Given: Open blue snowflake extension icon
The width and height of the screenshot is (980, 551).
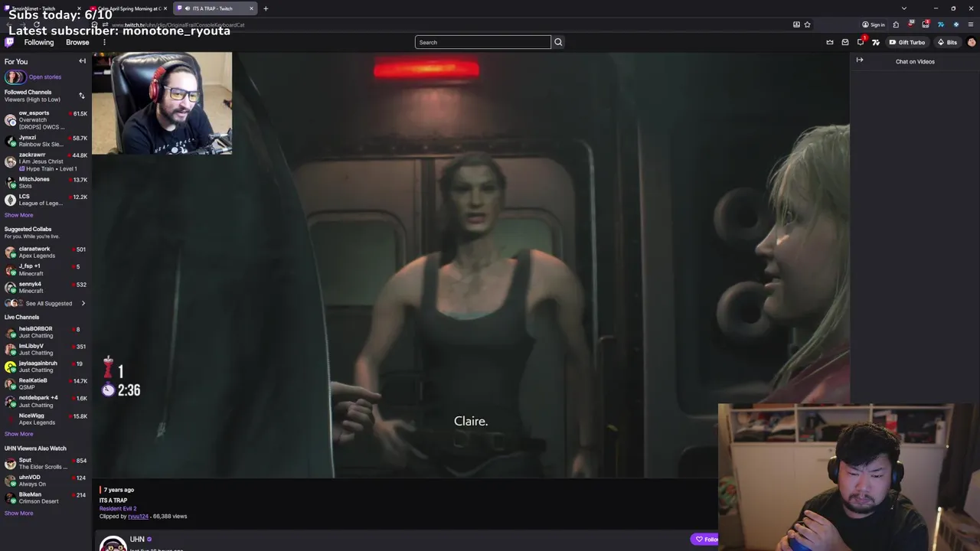Looking at the screenshot, I should tap(955, 24).
